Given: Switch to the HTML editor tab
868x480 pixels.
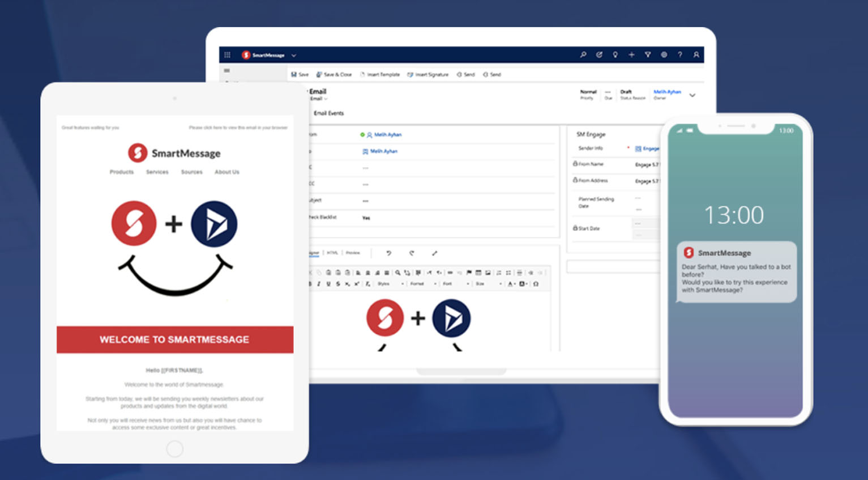Looking at the screenshot, I should (x=332, y=253).
